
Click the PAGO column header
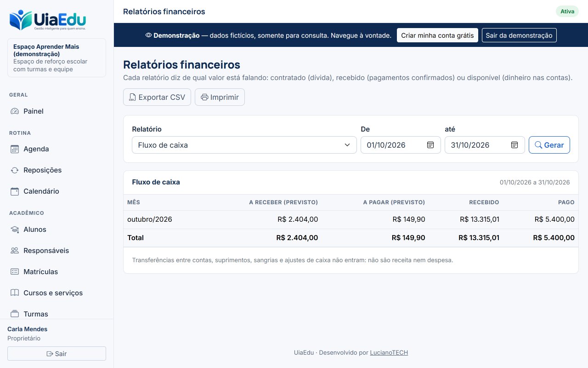tap(566, 202)
